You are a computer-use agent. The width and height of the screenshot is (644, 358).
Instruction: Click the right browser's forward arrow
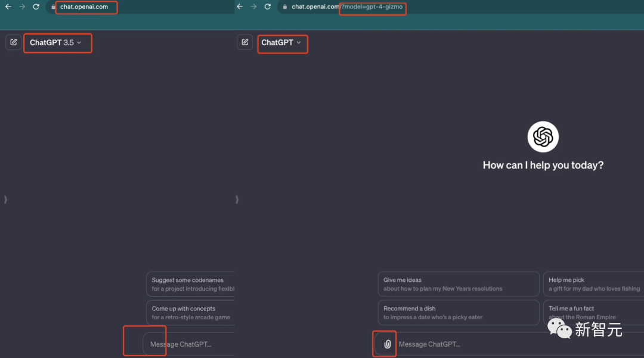(x=253, y=7)
